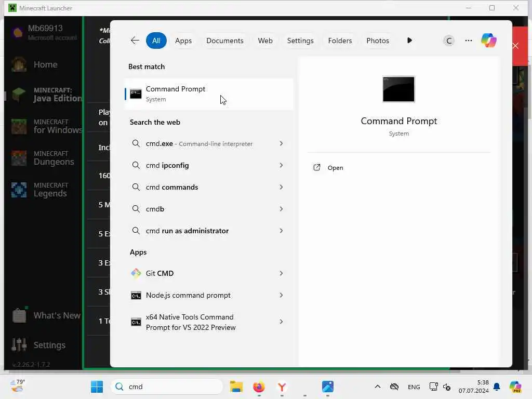Viewport: 532px width, 399px height.
Task: Switch to the Apps filter tab
Action: tap(183, 41)
